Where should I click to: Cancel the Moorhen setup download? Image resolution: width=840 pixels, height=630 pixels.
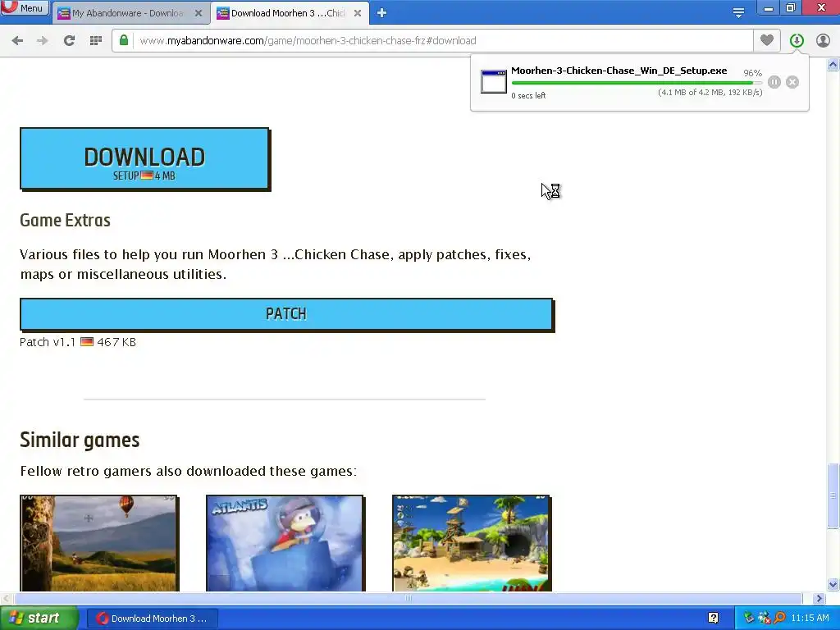click(x=792, y=82)
